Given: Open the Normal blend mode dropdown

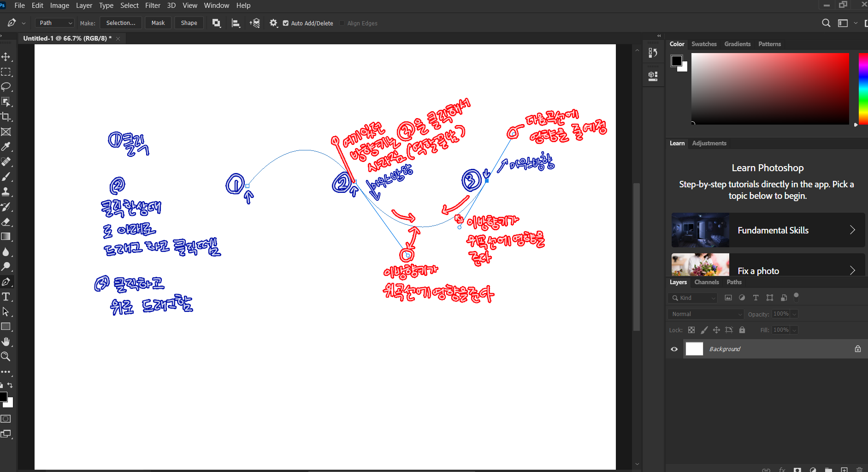Looking at the screenshot, I should click(x=706, y=314).
